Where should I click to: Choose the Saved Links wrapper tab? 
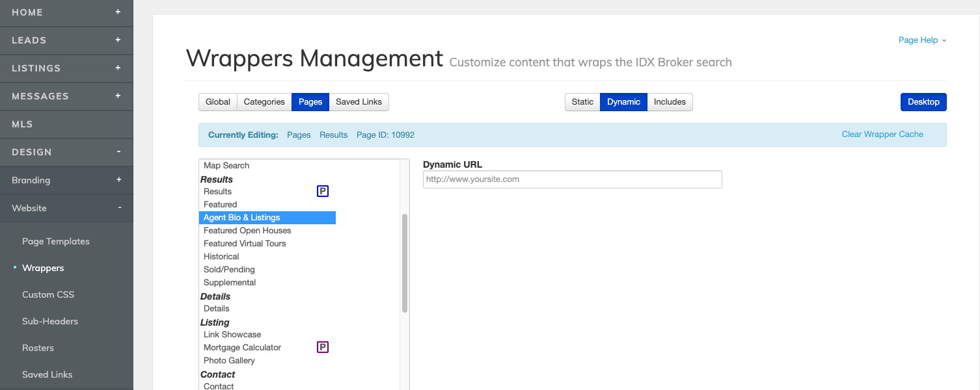[x=359, y=102]
